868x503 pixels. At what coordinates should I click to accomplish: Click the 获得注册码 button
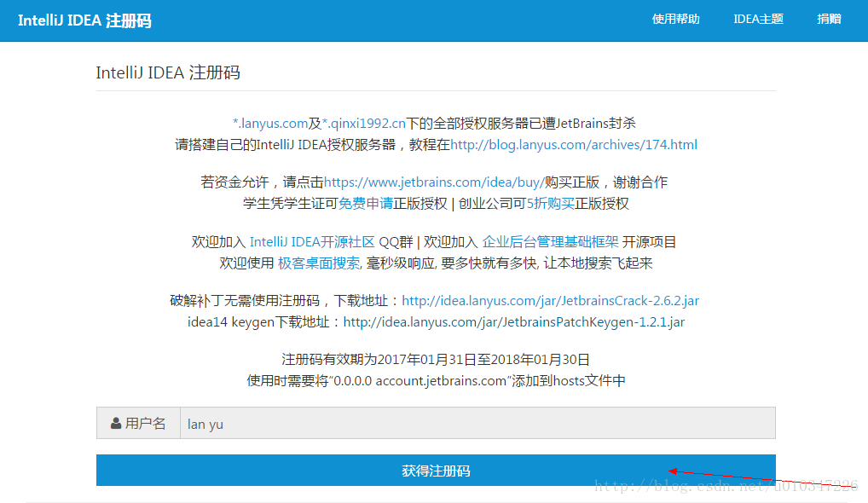(436, 471)
